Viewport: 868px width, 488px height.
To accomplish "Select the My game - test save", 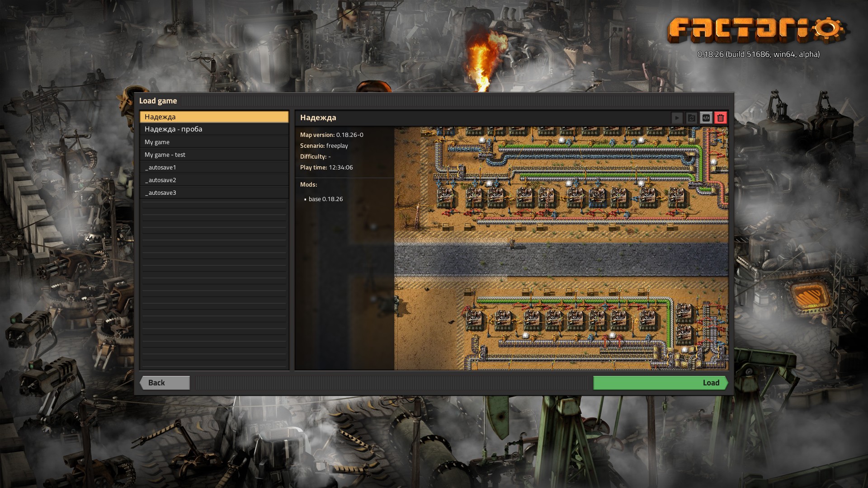I will point(214,155).
